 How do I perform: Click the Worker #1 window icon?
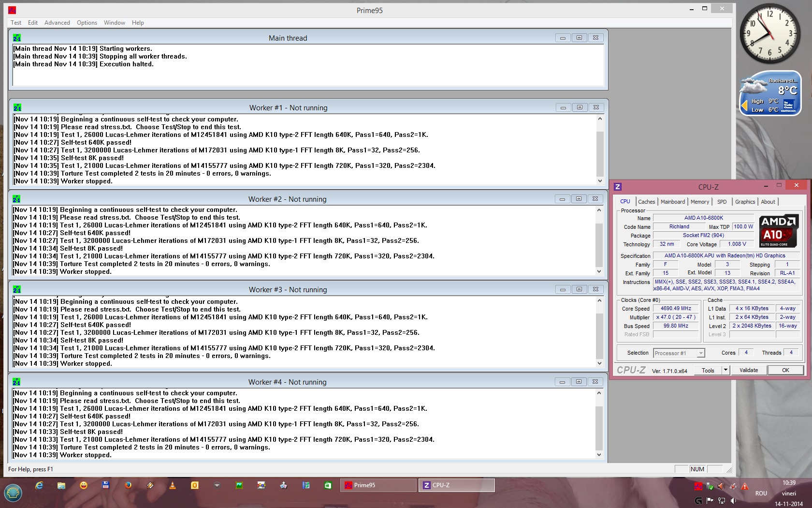click(17, 107)
